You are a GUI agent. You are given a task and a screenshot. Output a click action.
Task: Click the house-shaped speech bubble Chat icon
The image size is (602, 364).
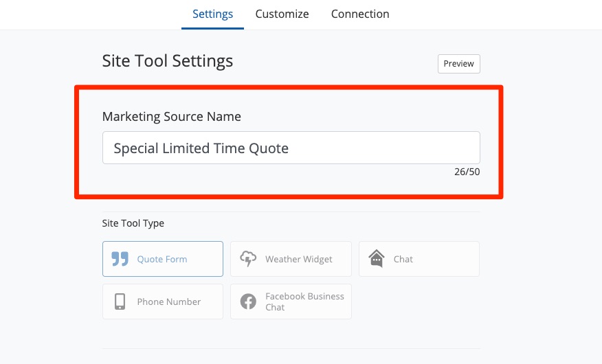click(x=376, y=259)
